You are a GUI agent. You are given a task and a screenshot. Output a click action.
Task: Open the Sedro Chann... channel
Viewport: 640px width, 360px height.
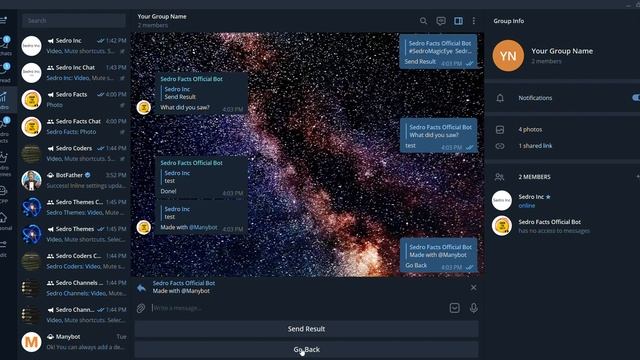74,315
